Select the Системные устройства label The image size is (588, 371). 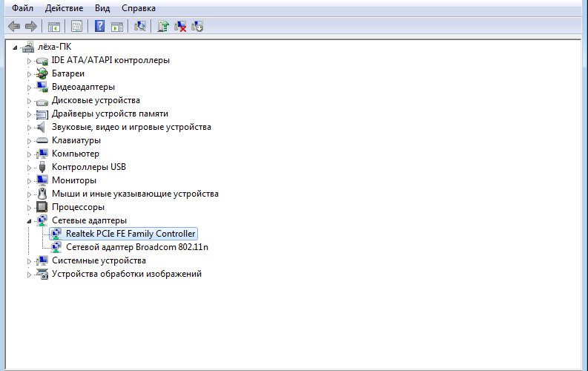coord(99,260)
